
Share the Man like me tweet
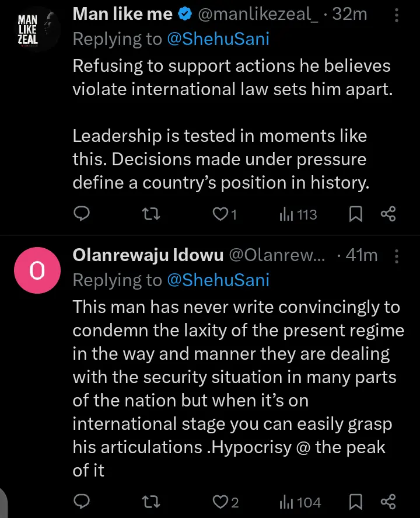click(x=388, y=214)
